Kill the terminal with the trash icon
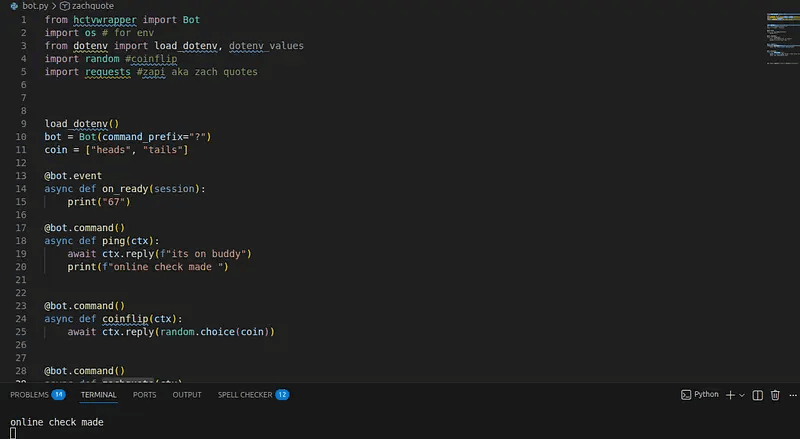The image size is (800, 439). [x=775, y=395]
